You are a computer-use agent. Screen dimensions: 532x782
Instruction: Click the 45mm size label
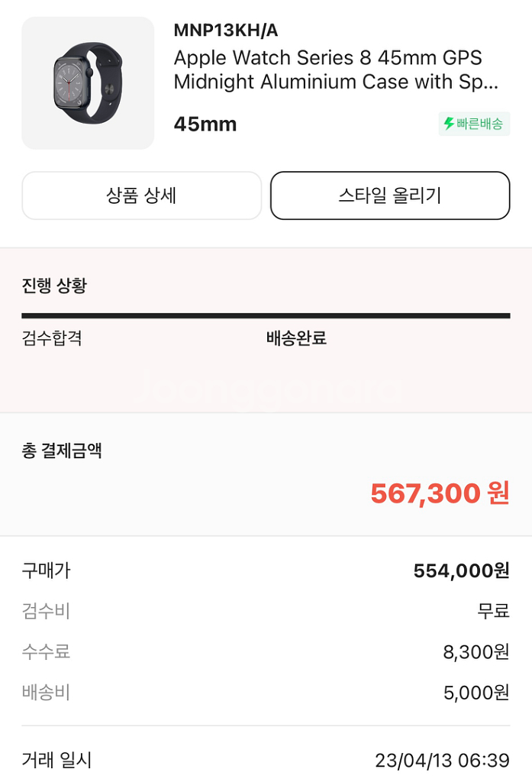coord(205,124)
